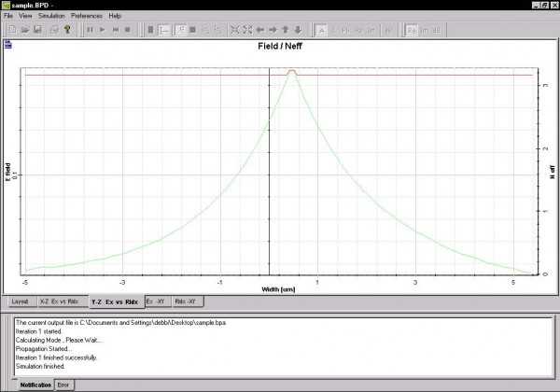This screenshot has height=392, width=560.
Task: Pan down with the down arrow icon
Action: 298,30
